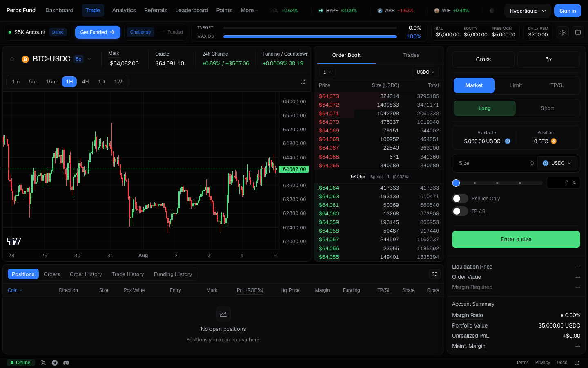The height and width of the screenshot is (368, 588).
Task: Select Long side
Action: click(485, 108)
